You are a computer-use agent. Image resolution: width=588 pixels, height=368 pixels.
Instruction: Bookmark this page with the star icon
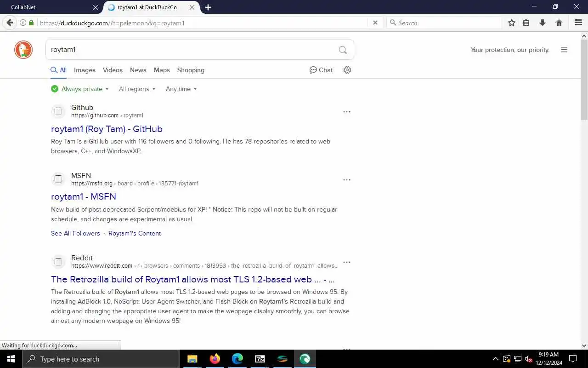tap(512, 23)
